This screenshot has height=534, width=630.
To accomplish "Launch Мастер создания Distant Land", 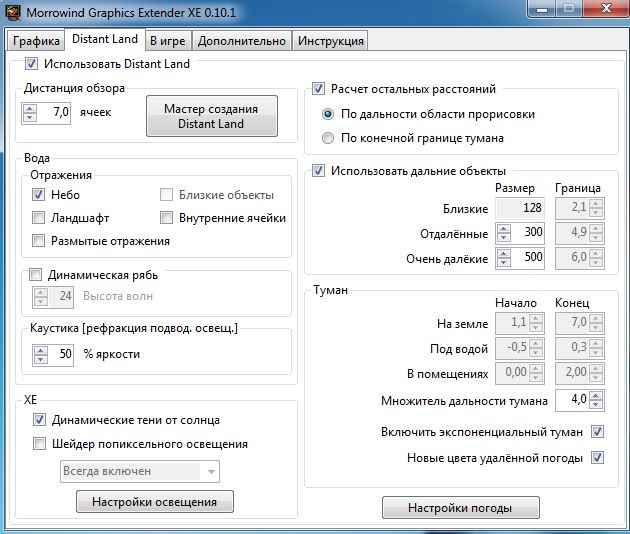I will [x=212, y=116].
